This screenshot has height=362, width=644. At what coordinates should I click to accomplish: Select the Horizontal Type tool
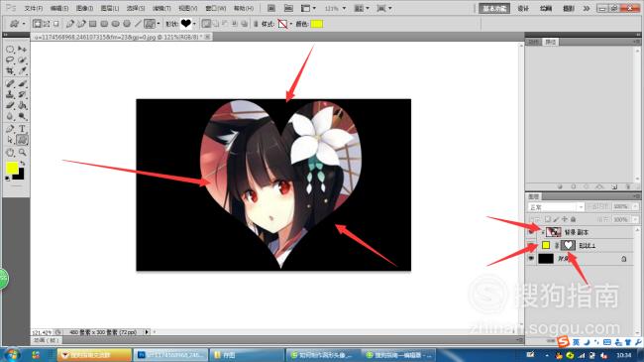pyautogui.click(x=22, y=129)
